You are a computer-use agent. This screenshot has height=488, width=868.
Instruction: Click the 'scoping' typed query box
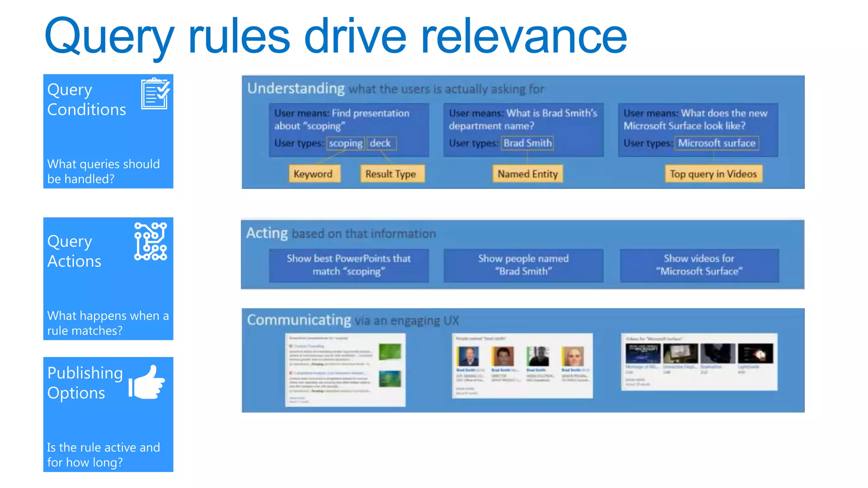[345, 144]
